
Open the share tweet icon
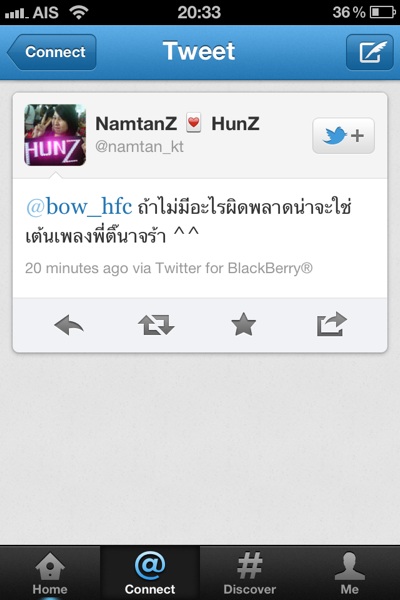(331, 324)
